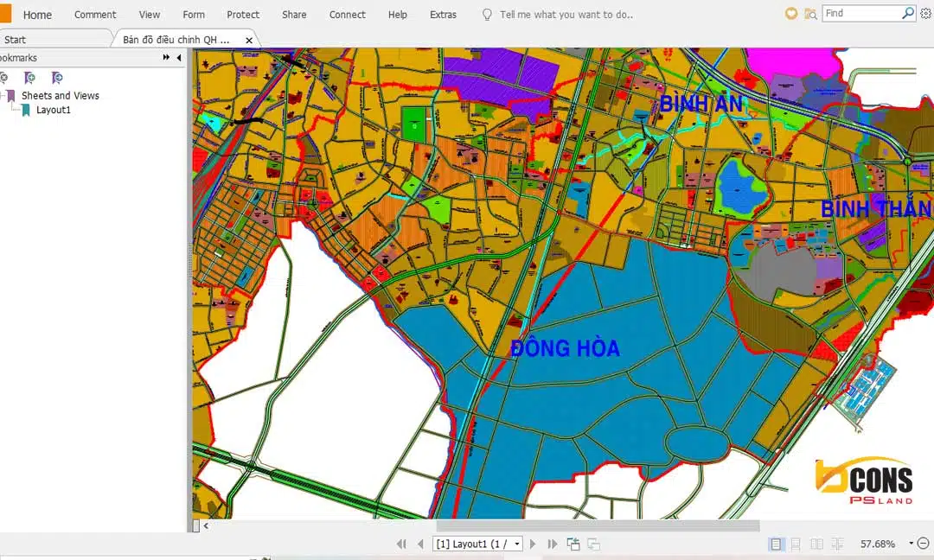
Task: Click the lightbulb icon beside Tell me
Action: (x=487, y=15)
